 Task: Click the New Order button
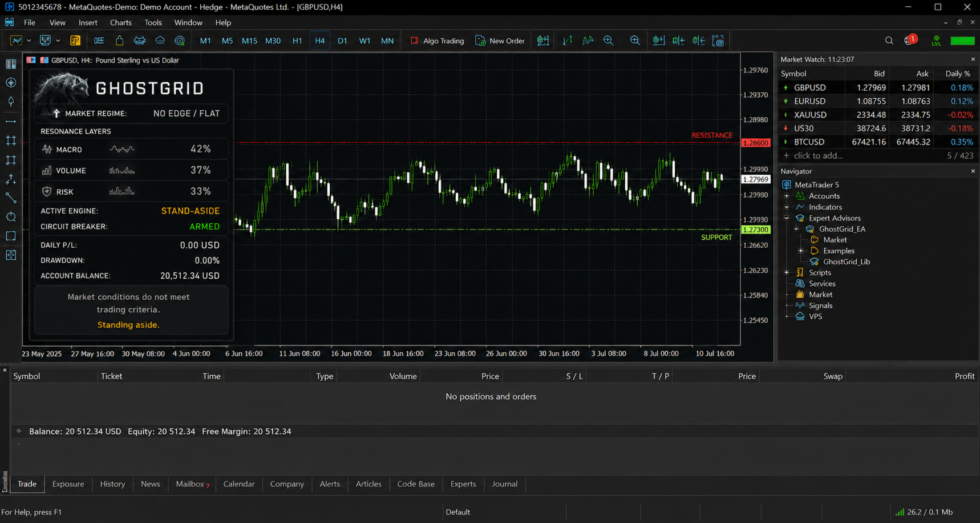click(500, 41)
